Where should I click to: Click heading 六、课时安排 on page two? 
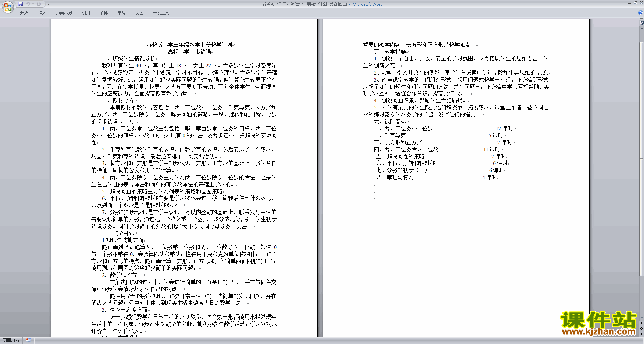pyautogui.click(x=390, y=121)
